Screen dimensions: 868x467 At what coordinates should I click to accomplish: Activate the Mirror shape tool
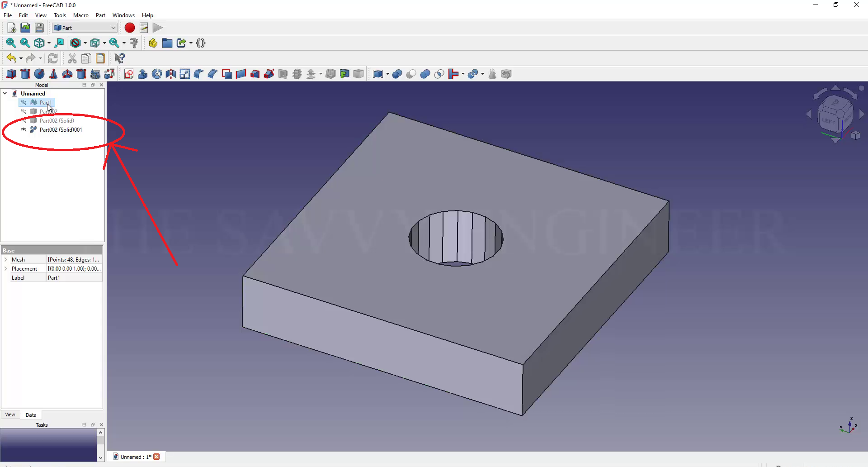[x=171, y=74]
